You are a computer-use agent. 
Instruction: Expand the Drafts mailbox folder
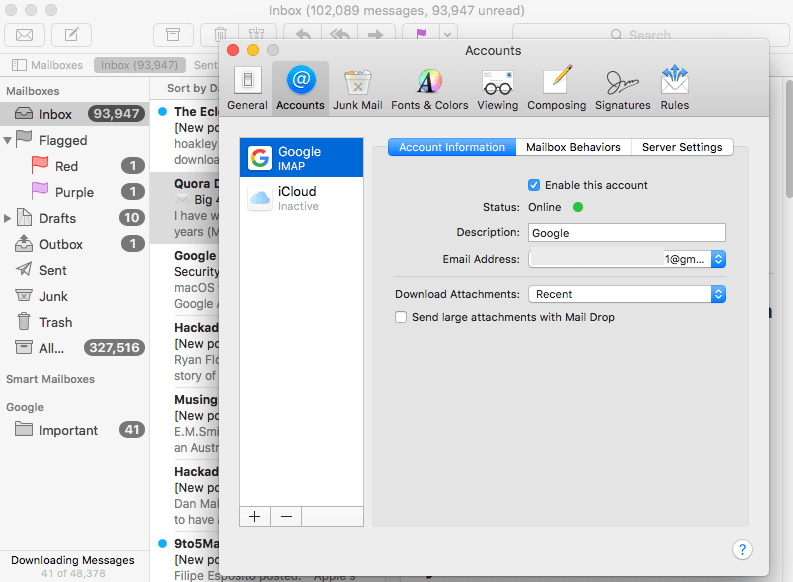[x=9, y=218]
